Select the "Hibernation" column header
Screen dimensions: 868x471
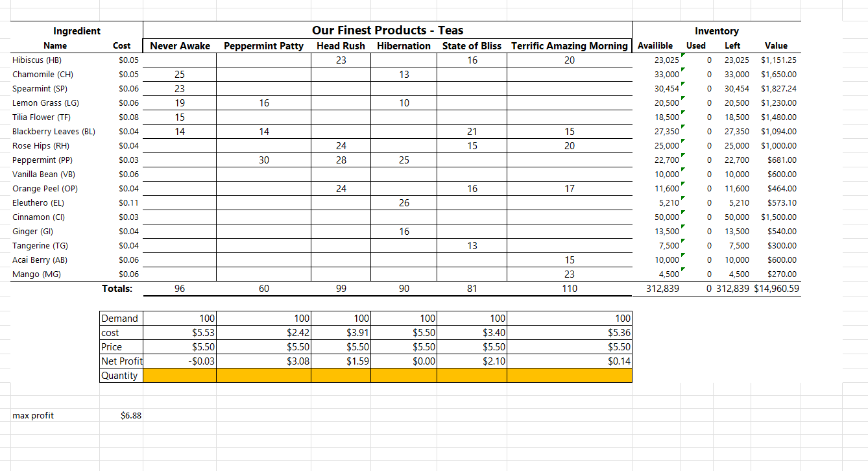coord(404,46)
